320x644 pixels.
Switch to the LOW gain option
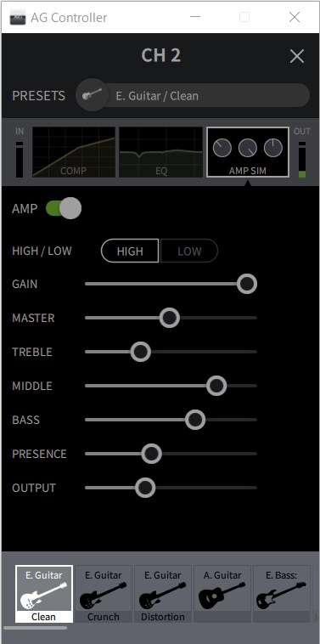(189, 251)
